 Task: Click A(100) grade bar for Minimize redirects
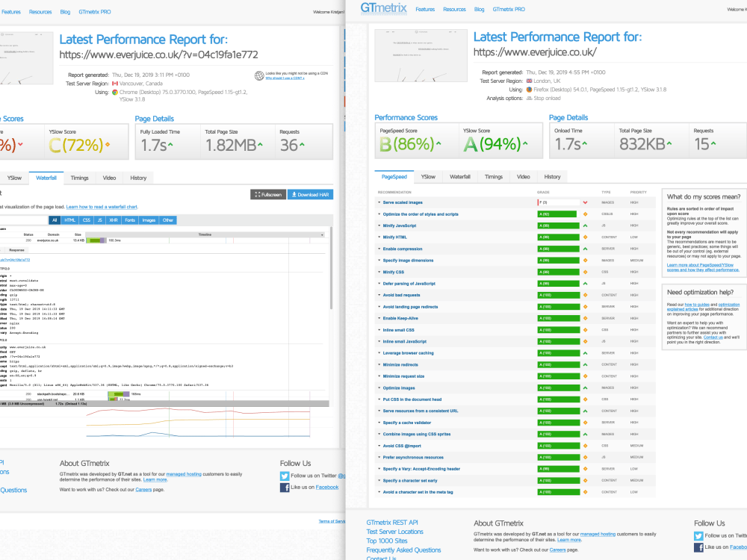coord(558,365)
